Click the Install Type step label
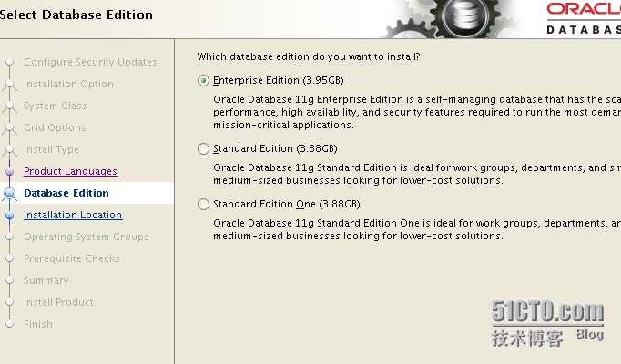The image size is (621, 364). click(51, 149)
